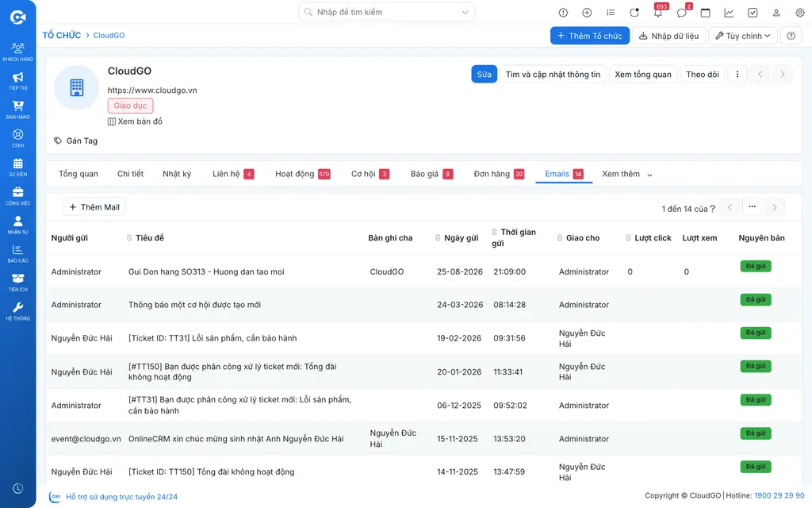This screenshot has width=812, height=508.
Task: Go to next email list page
Action: [775, 207]
